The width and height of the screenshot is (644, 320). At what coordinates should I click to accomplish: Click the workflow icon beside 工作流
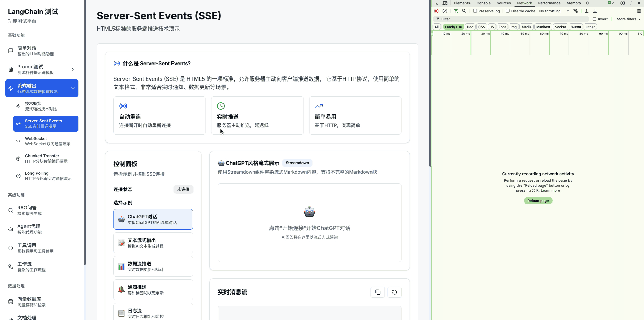[11, 267]
